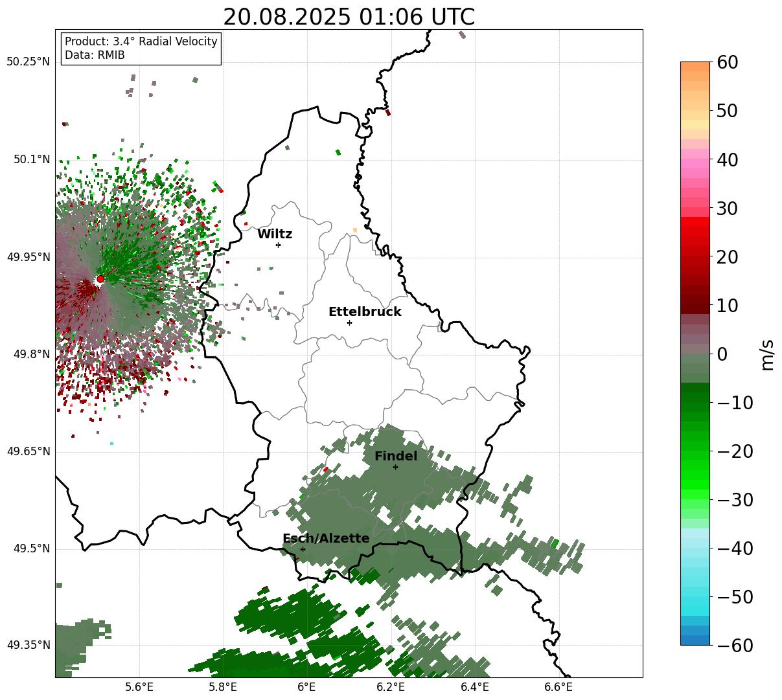Screen dimensions: 782x700
Task: Click the colorbar tick label 40
Action: [x=726, y=159]
